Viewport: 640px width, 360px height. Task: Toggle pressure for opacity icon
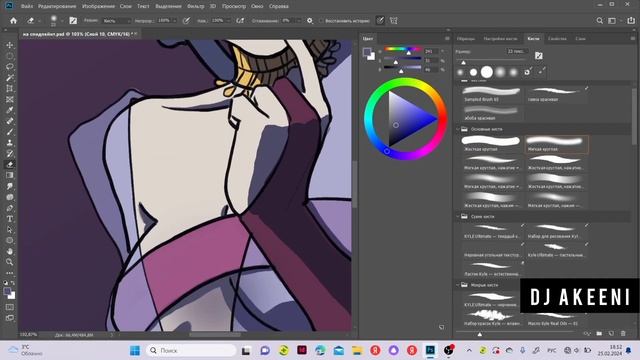[186, 20]
